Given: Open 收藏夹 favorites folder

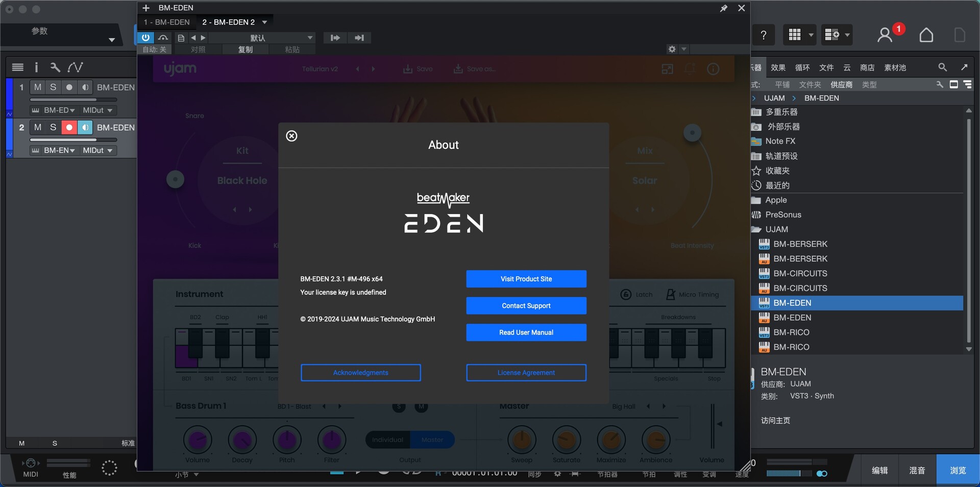Looking at the screenshot, I should click(x=777, y=171).
